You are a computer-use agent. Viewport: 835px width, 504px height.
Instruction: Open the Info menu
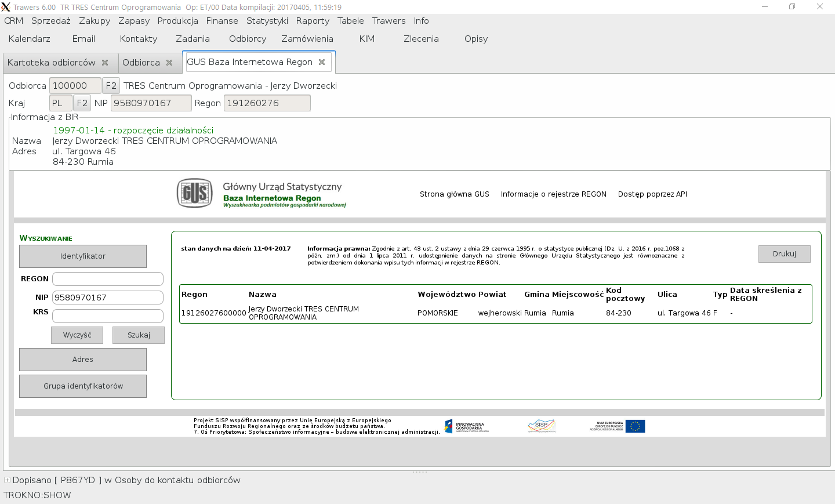click(422, 21)
